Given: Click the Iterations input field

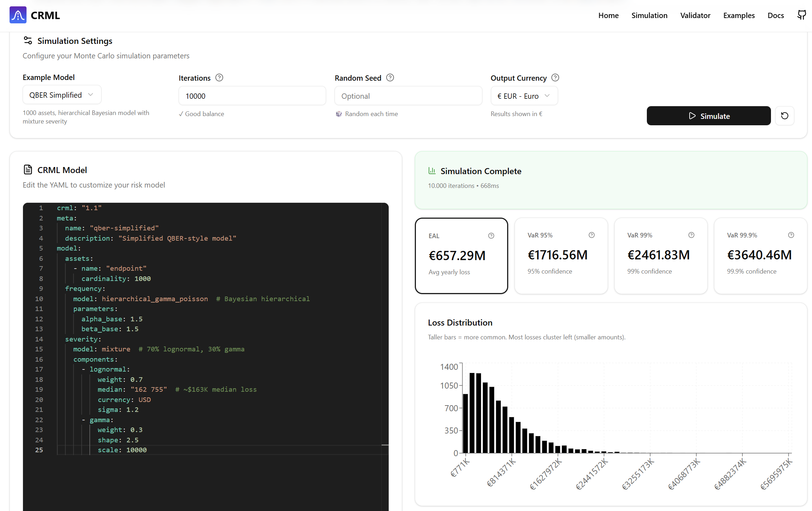Looking at the screenshot, I should pos(252,96).
